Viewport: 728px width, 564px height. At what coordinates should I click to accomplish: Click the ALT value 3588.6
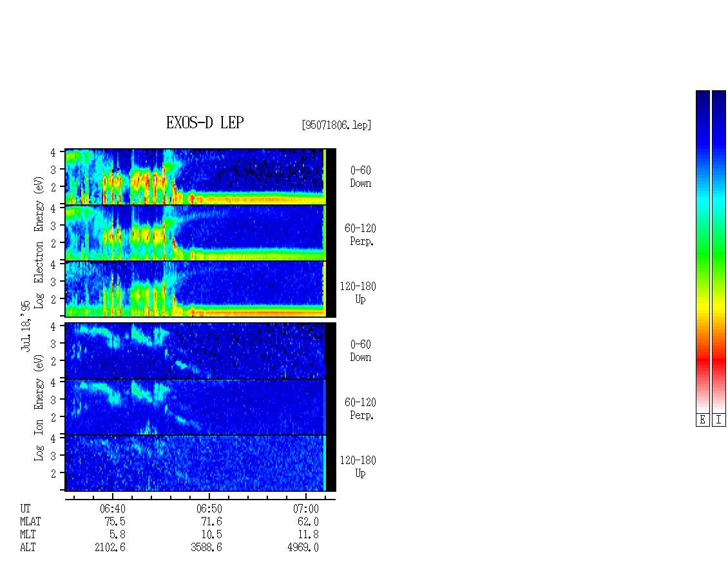(207, 548)
